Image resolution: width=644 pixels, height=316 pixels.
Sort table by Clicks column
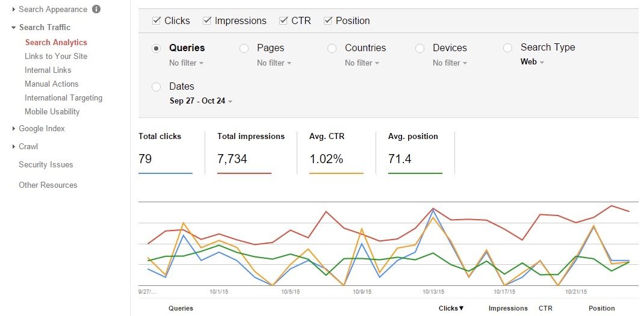click(x=451, y=308)
